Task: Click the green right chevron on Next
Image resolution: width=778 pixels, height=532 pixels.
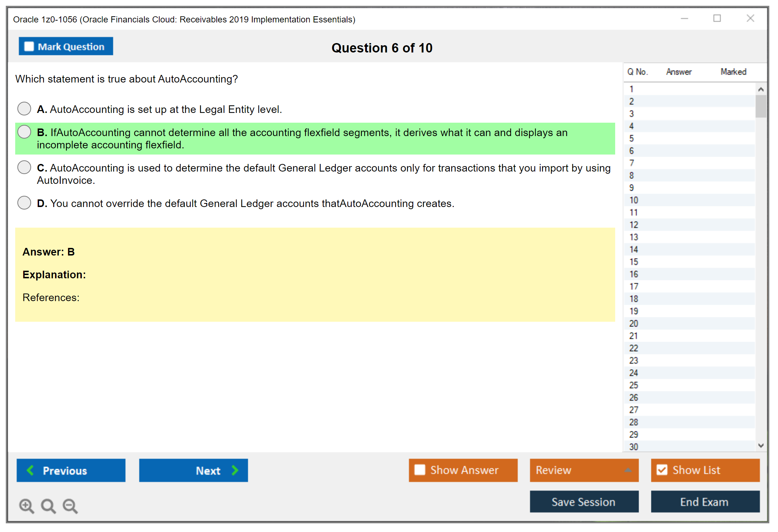Action: tap(235, 470)
